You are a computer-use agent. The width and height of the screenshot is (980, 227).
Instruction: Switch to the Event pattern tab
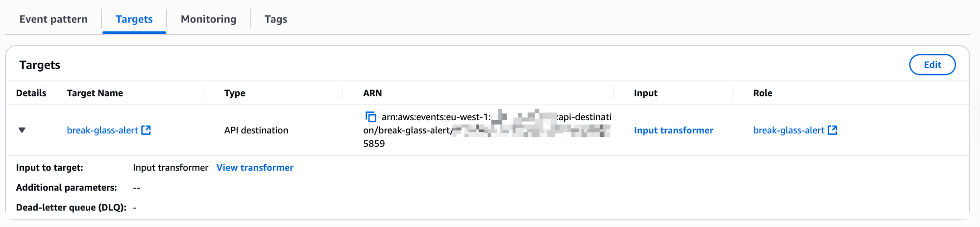[53, 19]
